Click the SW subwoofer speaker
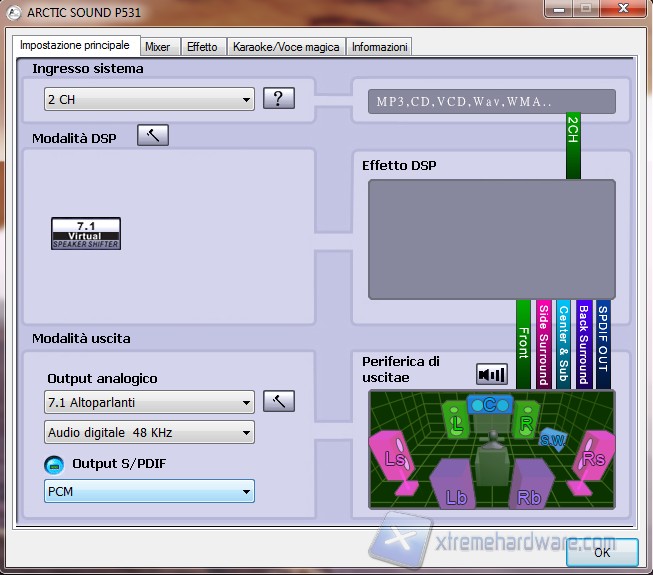Viewport: 653px width, 575px height. click(551, 438)
